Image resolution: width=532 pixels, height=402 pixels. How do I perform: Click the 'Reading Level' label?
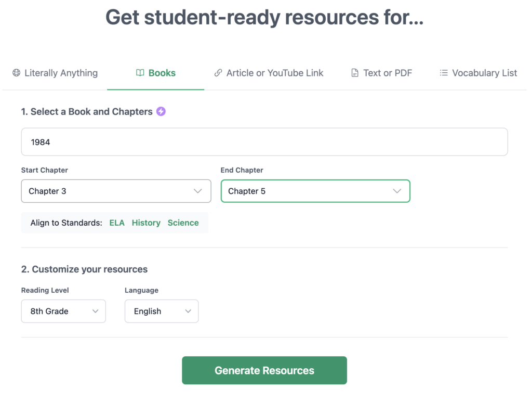pyautogui.click(x=45, y=290)
